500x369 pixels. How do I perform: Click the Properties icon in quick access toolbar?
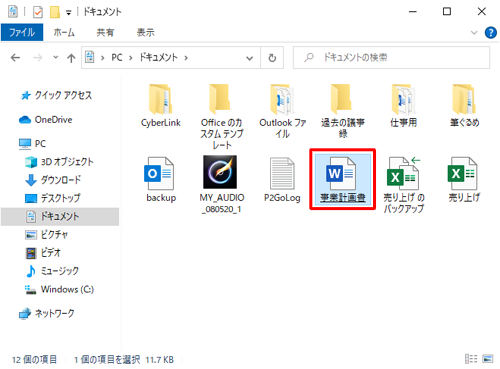pos(38,12)
